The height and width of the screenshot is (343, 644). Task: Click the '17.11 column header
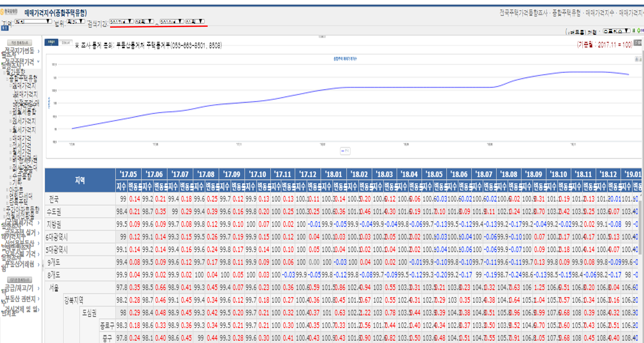coord(283,174)
